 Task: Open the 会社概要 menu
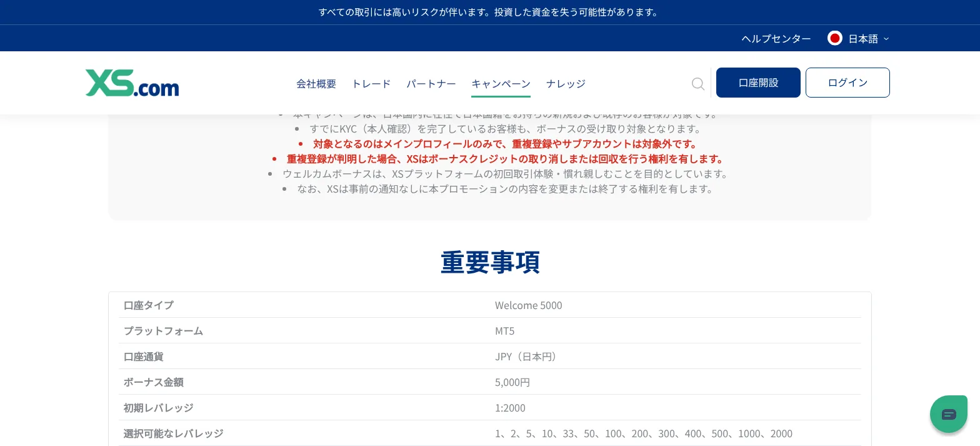click(316, 84)
